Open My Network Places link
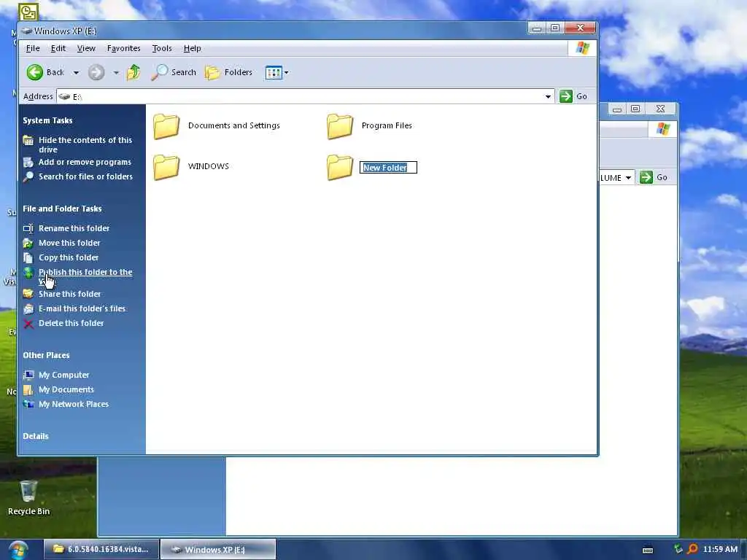This screenshot has height=560, width=747. pos(74,404)
